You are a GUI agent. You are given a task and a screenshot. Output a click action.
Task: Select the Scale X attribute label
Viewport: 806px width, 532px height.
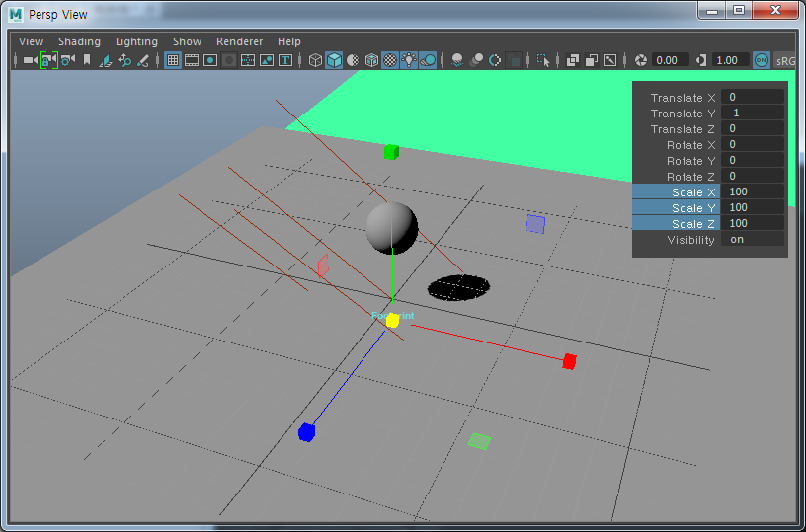pos(676,192)
